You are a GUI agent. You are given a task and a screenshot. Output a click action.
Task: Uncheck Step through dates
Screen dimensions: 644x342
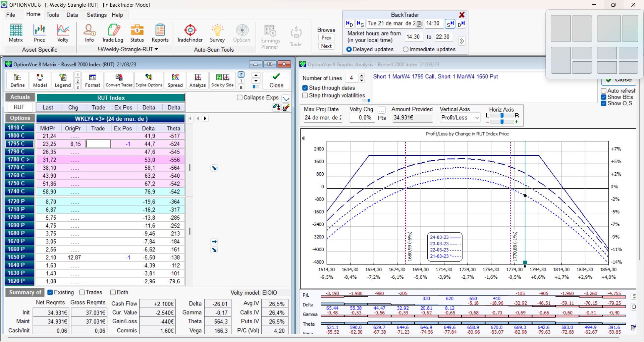coord(305,88)
